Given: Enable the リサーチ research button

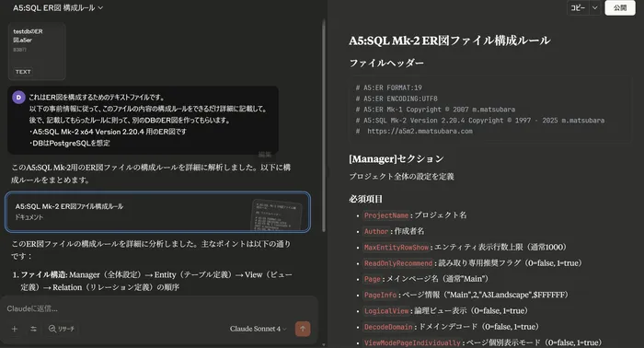Looking at the screenshot, I should pyautogui.click(x=62, y=329).
